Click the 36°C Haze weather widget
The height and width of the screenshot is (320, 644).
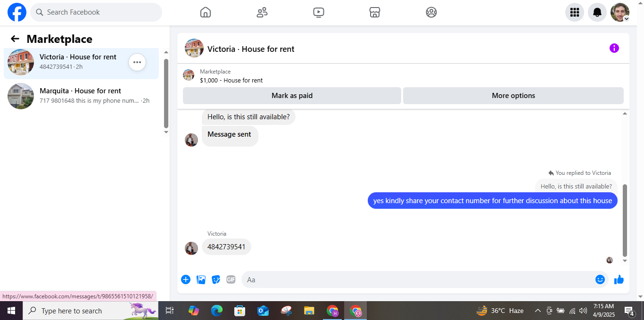(x=500, y=311)
